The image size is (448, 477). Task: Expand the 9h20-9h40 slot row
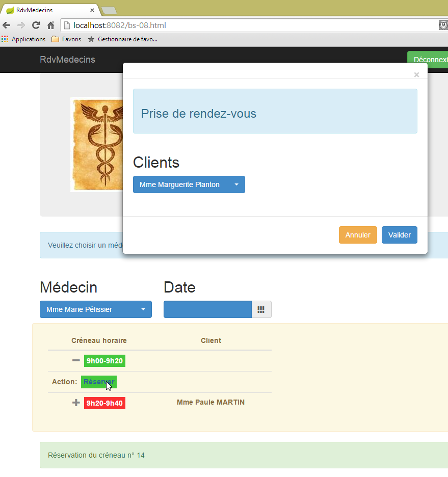tap(76, 403)
